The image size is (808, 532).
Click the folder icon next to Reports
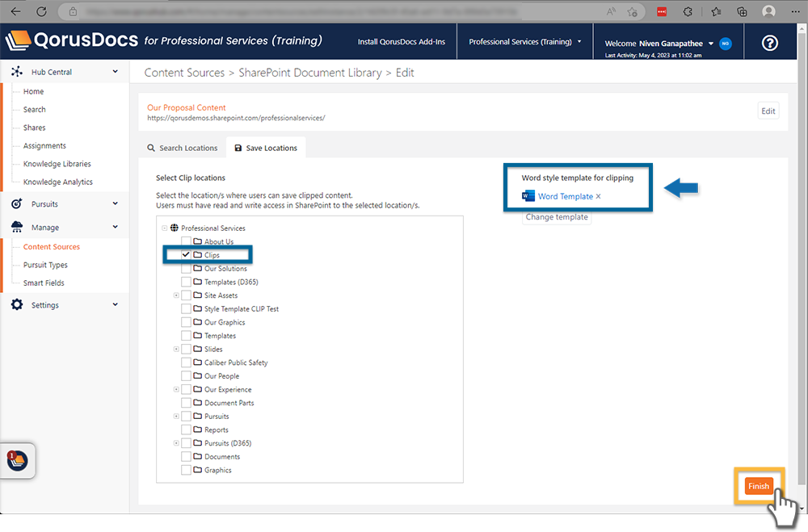(x=197, y=429)
